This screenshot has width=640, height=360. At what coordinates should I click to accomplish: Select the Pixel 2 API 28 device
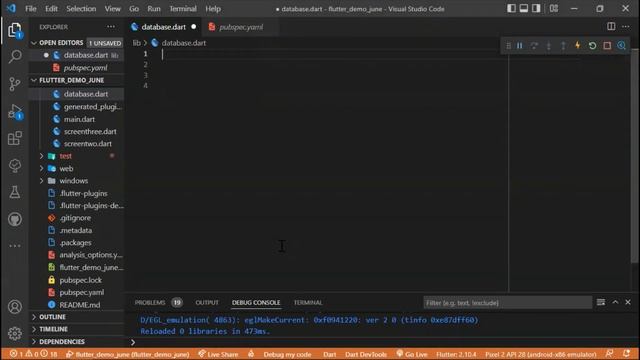tap(540, 354)
